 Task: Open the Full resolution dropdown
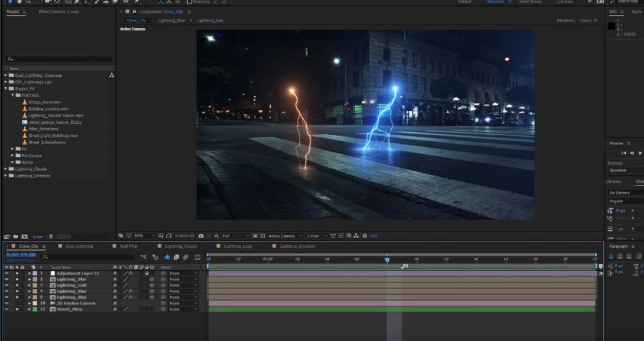point(236,236)
